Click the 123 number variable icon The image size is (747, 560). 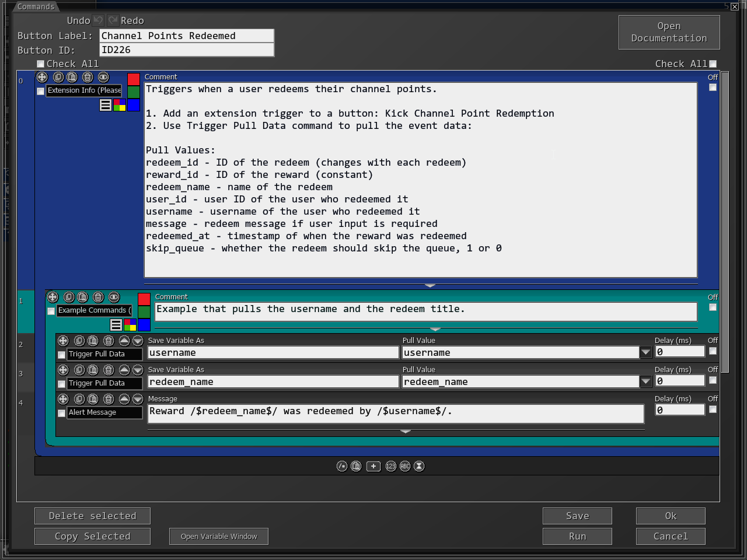coord(391,466)
